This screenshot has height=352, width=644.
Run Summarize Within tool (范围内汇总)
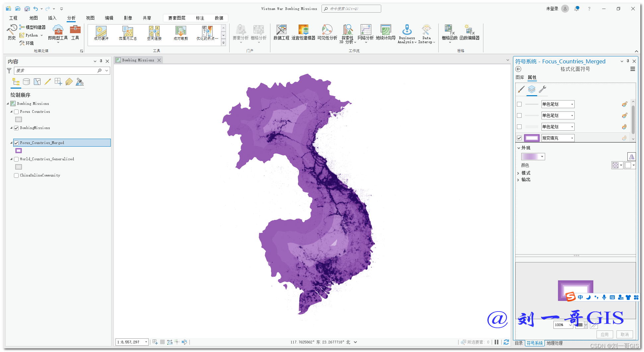[x=128, y=33]
